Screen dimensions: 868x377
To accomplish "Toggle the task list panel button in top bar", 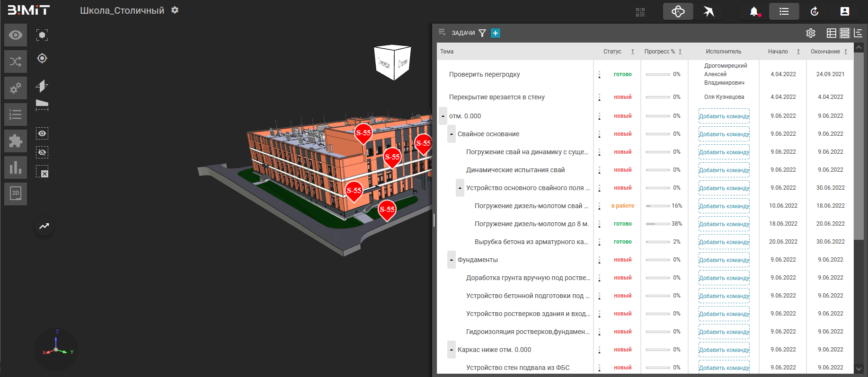I will pyautogui.click(x=784, y=11).
